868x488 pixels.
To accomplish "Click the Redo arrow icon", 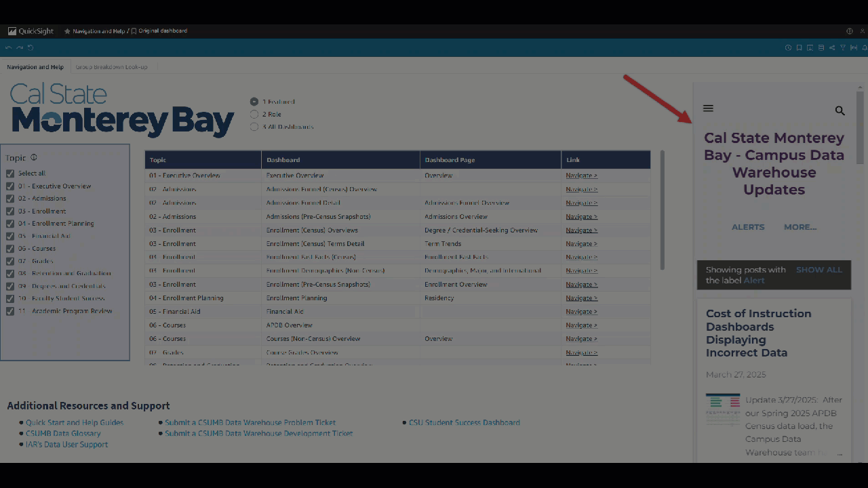I will pos(20,47).
